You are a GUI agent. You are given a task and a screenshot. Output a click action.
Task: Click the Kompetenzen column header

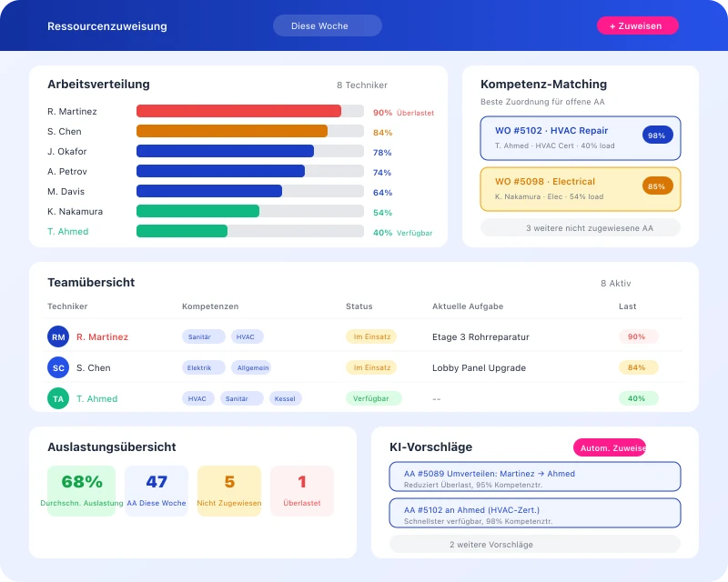click(209, 306)
